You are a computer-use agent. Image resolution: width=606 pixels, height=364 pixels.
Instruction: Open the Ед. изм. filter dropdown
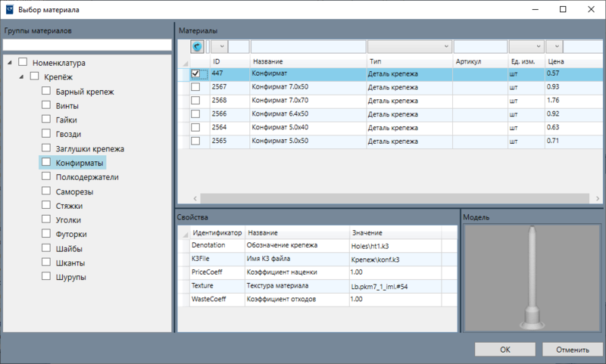pos(526,47)
